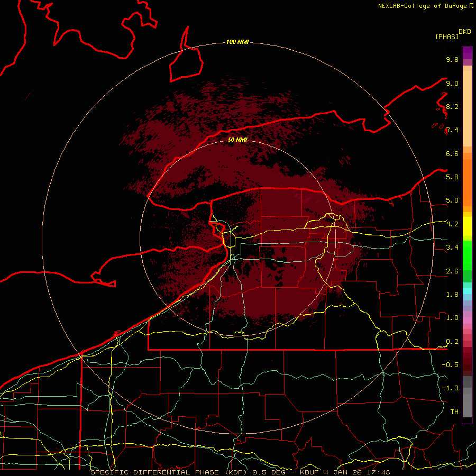Pick the pink segment of the color bar

pos(467,321)
